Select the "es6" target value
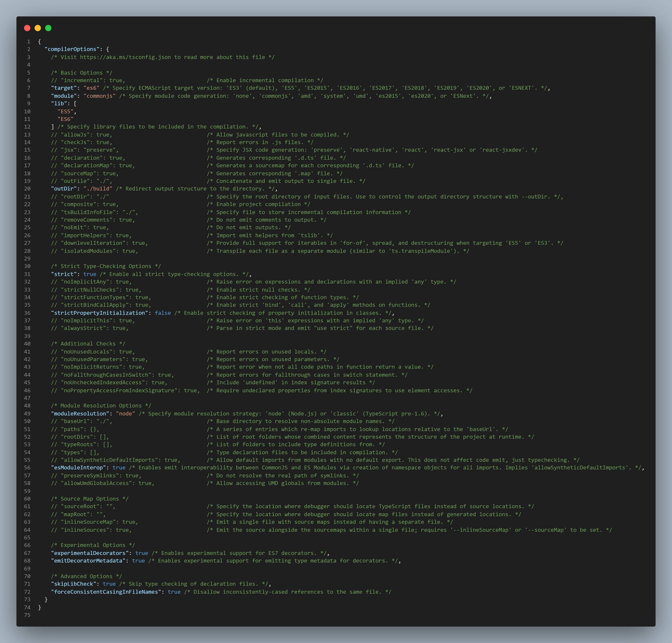Screen dimensions: 672x643 91,88
